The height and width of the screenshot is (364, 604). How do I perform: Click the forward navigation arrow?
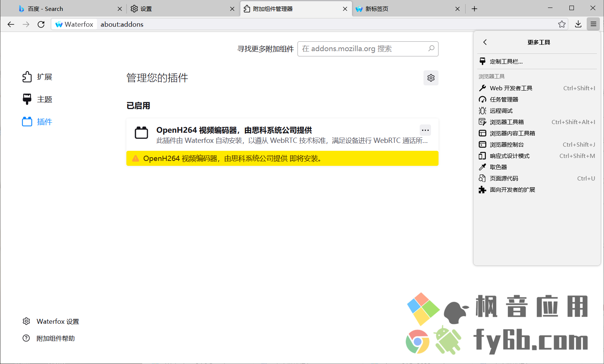26,24
